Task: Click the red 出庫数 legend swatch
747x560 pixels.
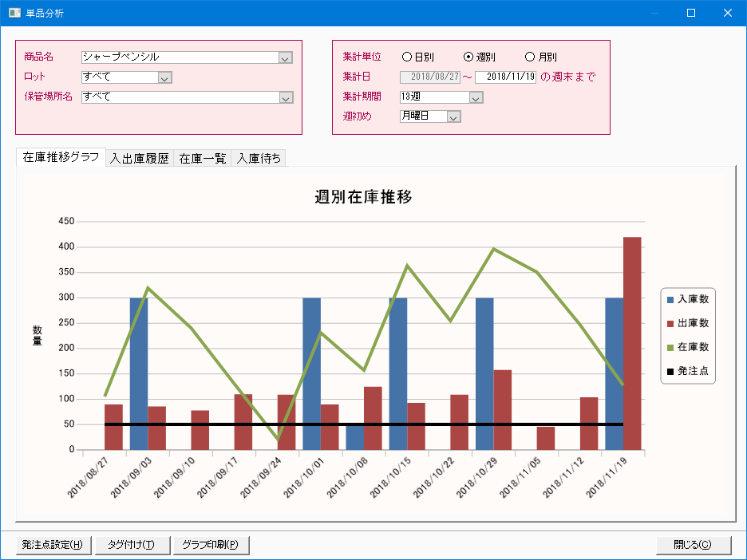Action: pyautogui.click(x=670, y=324)
